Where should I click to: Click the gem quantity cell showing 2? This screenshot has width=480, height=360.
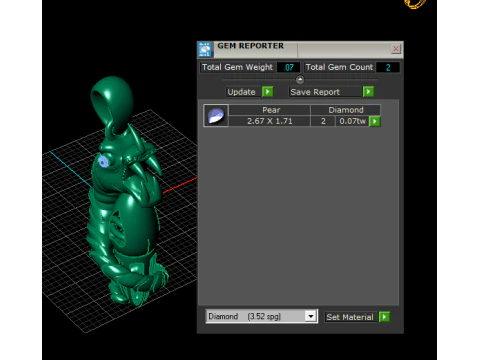(323, 121)
